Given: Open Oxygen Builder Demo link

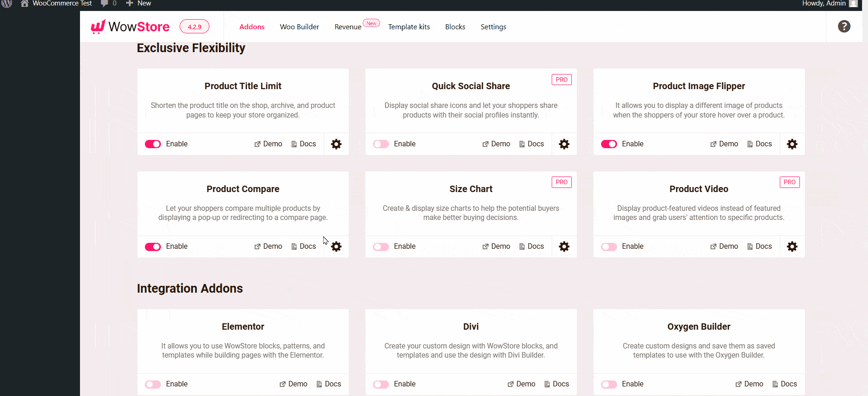Looking at the screenshot, I should point(750,384).
